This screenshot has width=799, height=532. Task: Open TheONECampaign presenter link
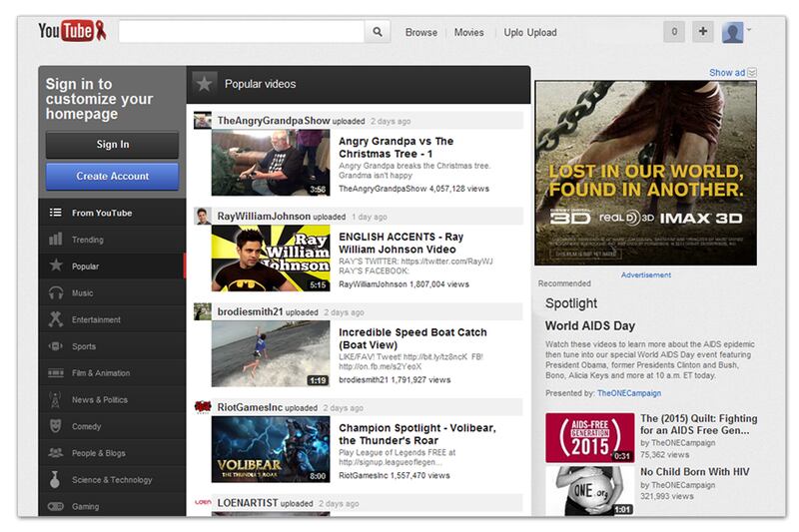click(x=628, y=394)
